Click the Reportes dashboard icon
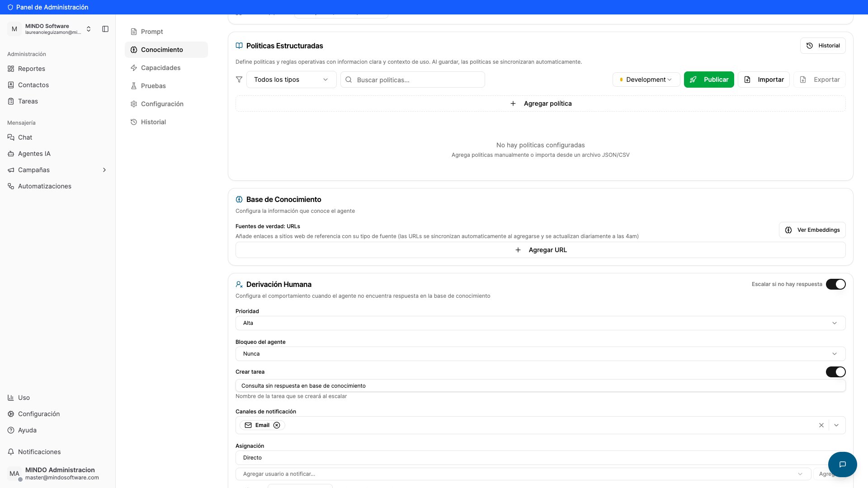The width and height of the screenshot is (868, 488). [x=11, y=69]
